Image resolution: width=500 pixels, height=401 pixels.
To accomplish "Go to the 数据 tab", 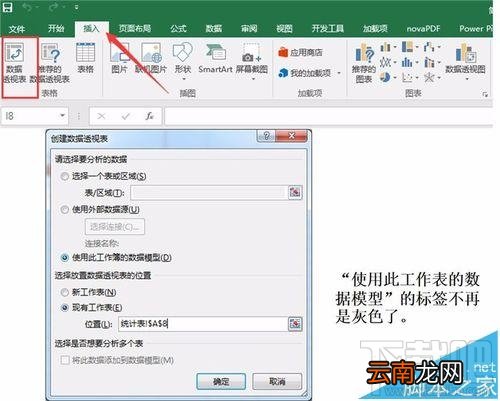I will click(x=214, y=28).
